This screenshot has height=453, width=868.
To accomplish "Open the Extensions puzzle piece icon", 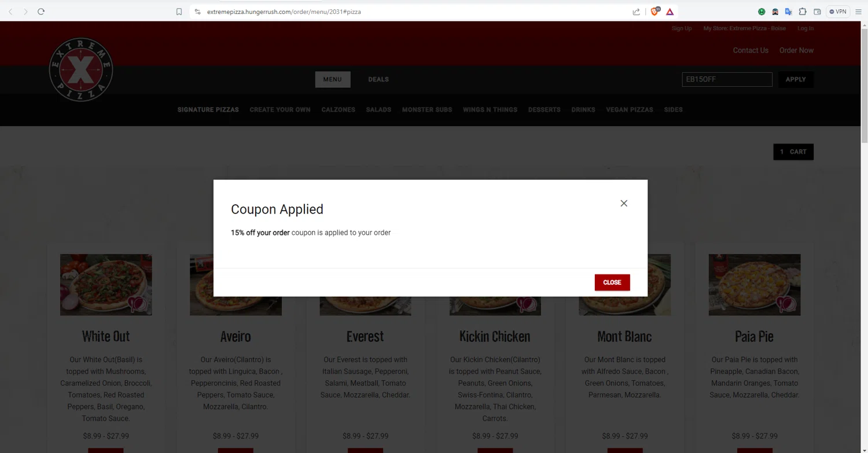I will pyautogui.click(x=803, y=12).
